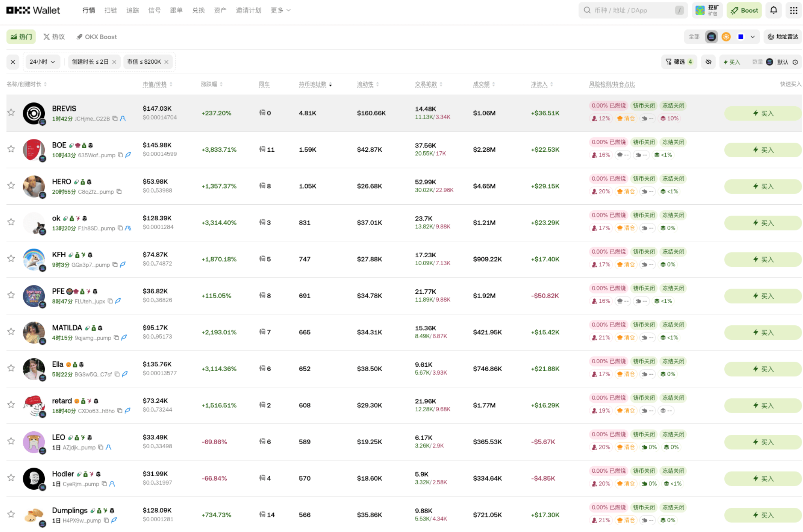
Task: Select the orange BNB chain icon
Action: coord(726,37)
